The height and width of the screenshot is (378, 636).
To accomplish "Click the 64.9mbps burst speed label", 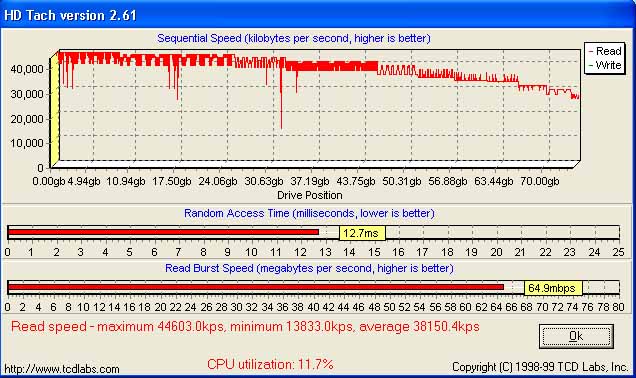I will (553, 288).
